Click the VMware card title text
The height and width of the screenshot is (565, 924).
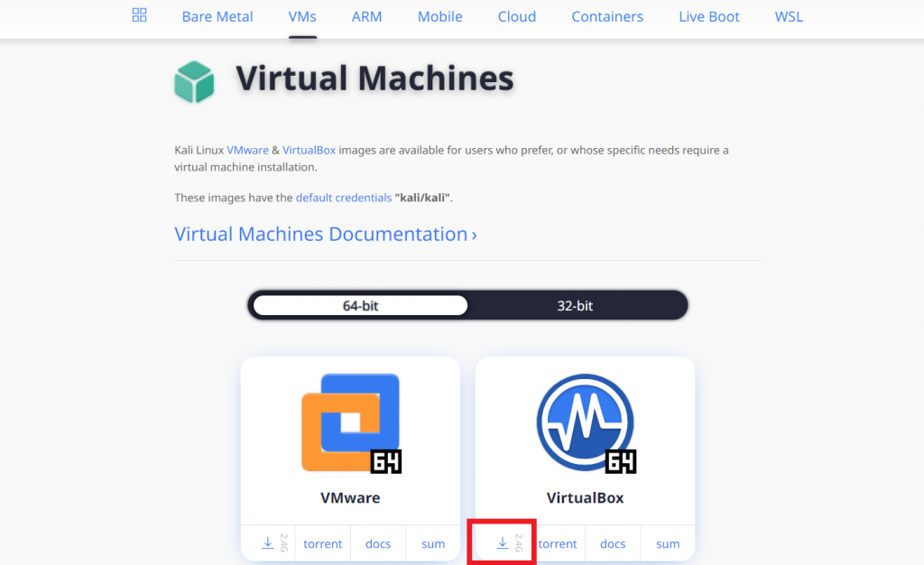(350, 498)
